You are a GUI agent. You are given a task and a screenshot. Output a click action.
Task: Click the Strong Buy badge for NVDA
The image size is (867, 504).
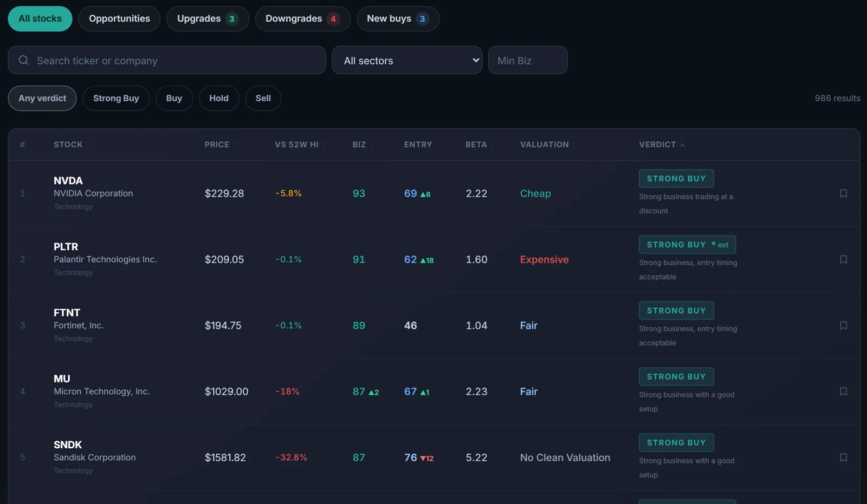[676, 179]
